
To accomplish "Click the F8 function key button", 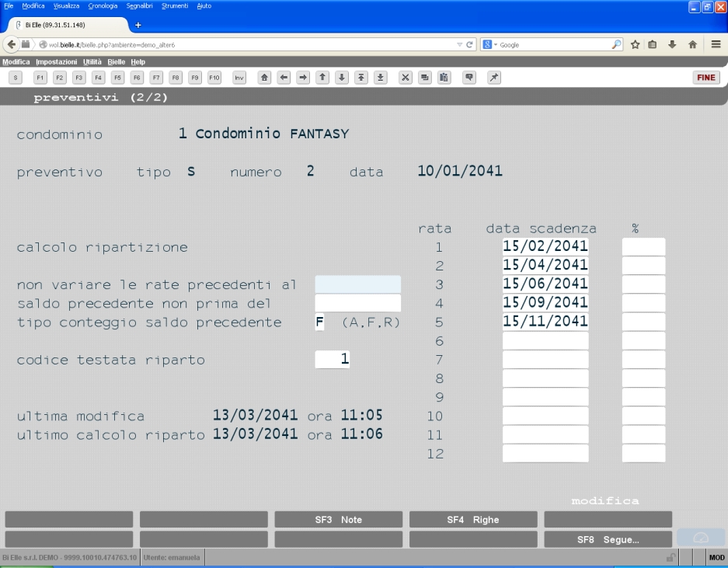I will tap(176, 78).
